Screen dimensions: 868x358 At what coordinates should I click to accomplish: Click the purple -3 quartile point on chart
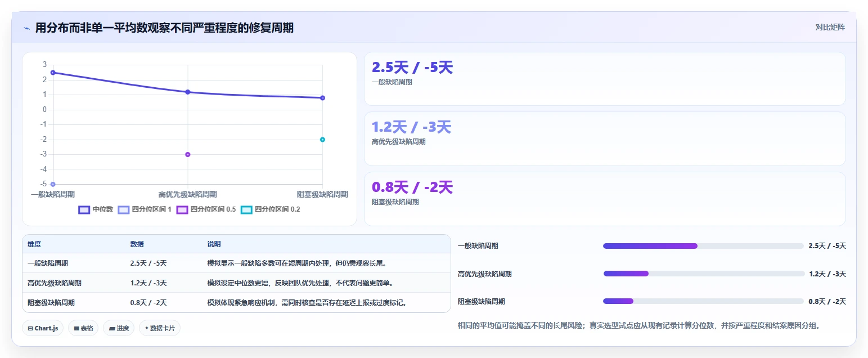188,154
